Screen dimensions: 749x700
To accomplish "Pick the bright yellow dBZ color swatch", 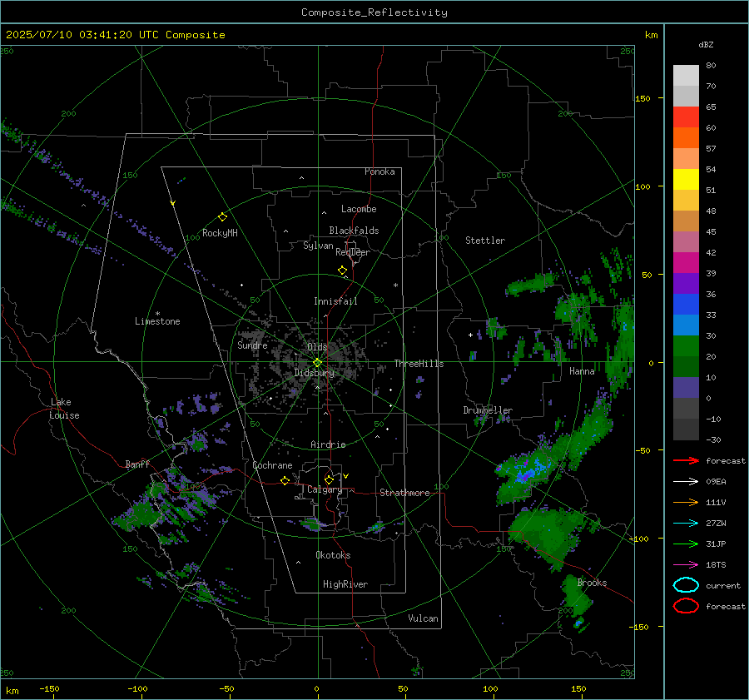I will pos(686,180).
